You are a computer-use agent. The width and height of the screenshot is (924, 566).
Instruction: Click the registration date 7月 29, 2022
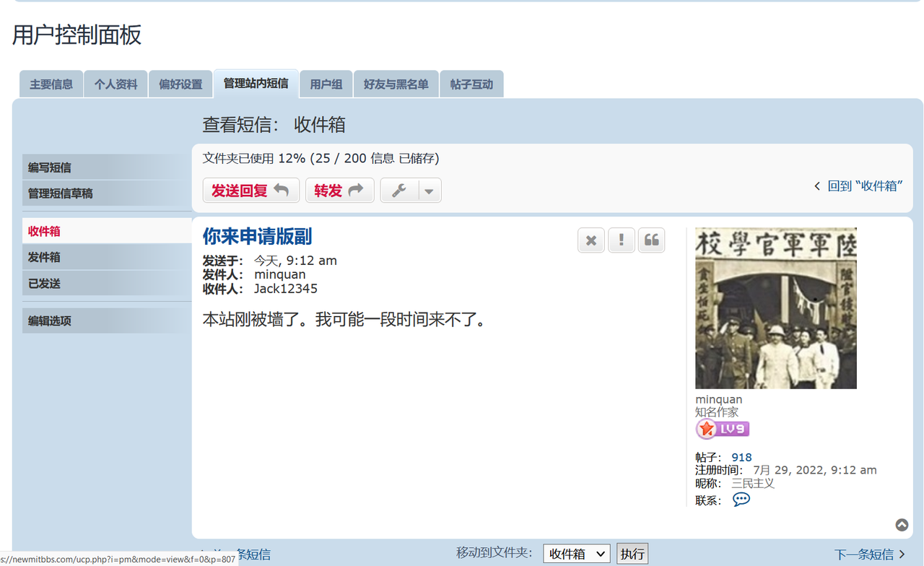coord(814,470)
